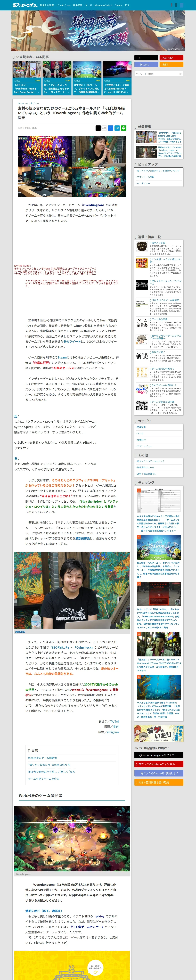Screen dimensions: 196x980
Task: Click the purple Discord button
Action: [146, 64]
